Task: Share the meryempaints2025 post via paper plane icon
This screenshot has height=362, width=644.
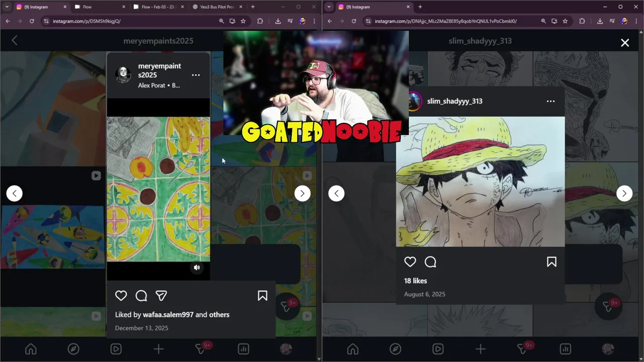Action: (161, 296)
